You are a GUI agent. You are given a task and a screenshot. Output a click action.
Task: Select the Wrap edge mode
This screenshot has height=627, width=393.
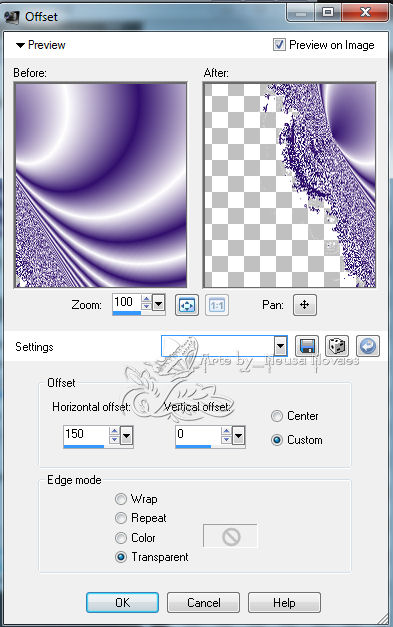[x=120, y=499]
